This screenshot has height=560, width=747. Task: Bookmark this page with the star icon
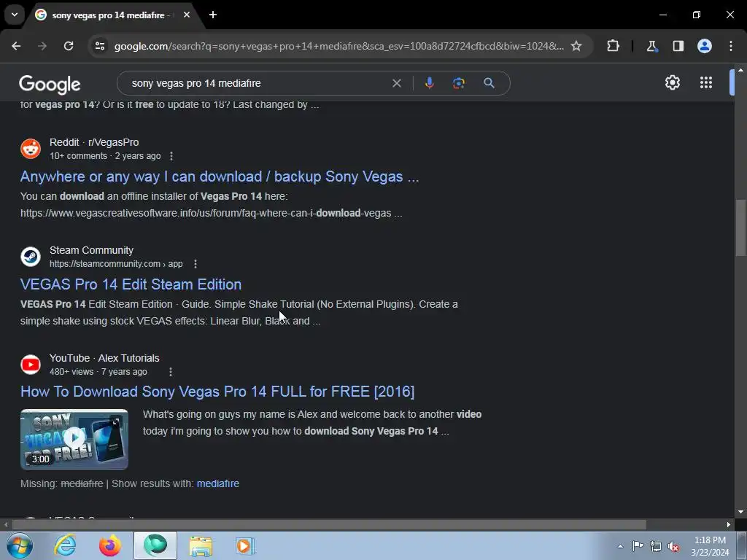[x=576, y=46]
